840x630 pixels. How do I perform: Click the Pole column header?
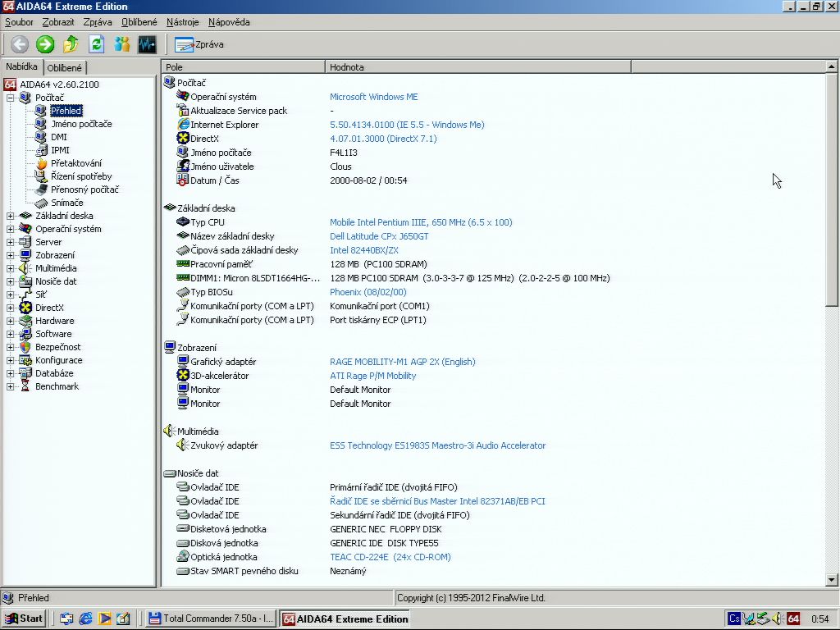243,67
